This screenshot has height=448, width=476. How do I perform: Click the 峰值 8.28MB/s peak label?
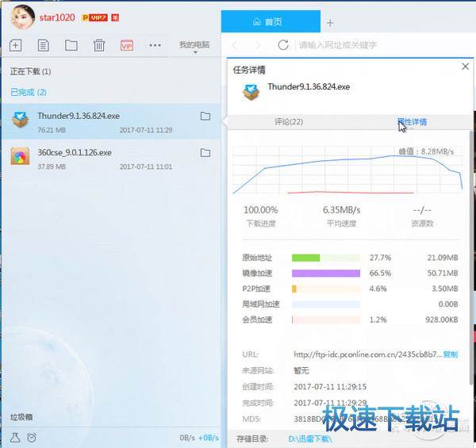(x=426, y=151)
